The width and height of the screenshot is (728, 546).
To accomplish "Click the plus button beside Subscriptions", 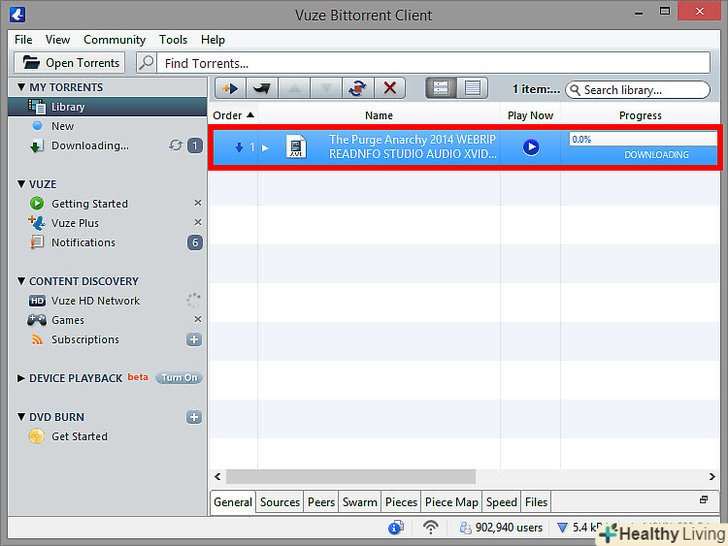I will click(x=194, y=339).
